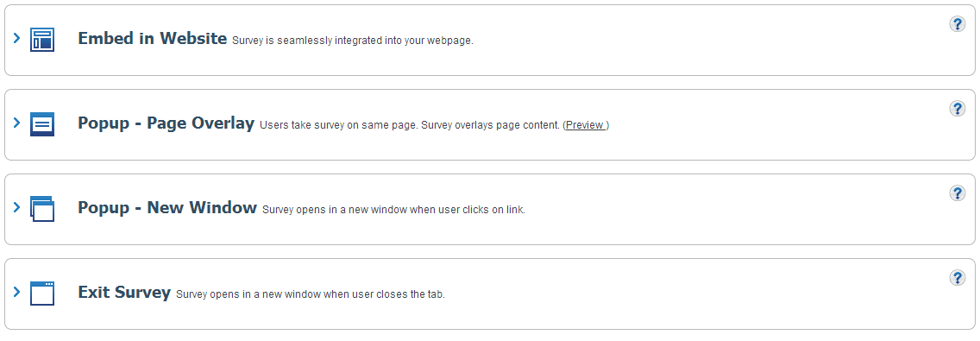
Task: Click the text 'Survey is seamlessly integrated into your webpage'
Action: tap(353, 41)
